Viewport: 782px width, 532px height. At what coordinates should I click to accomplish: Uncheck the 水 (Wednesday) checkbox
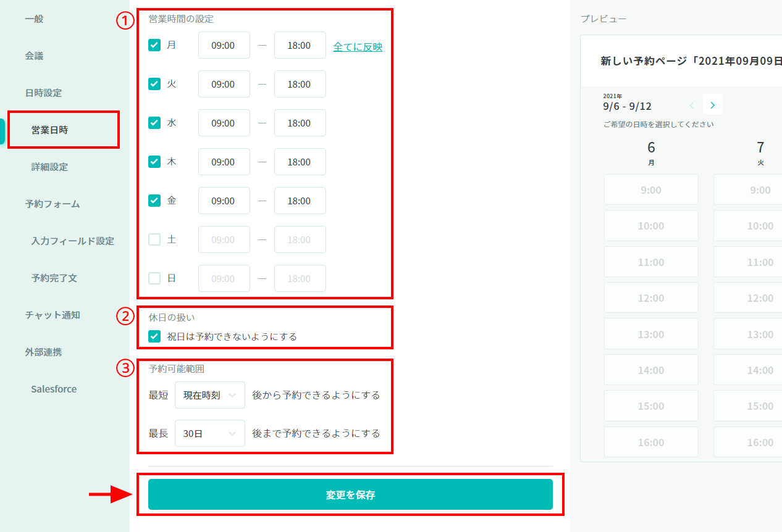154,123
